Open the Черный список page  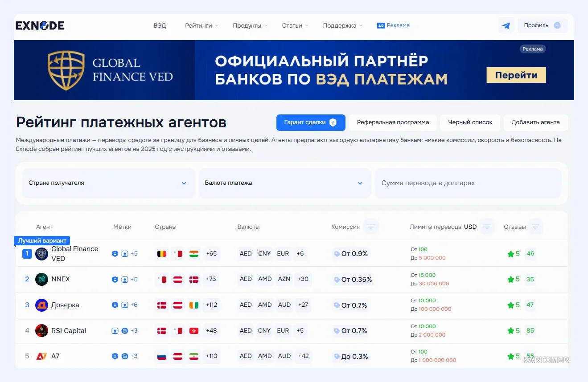(x=470, y=122)
